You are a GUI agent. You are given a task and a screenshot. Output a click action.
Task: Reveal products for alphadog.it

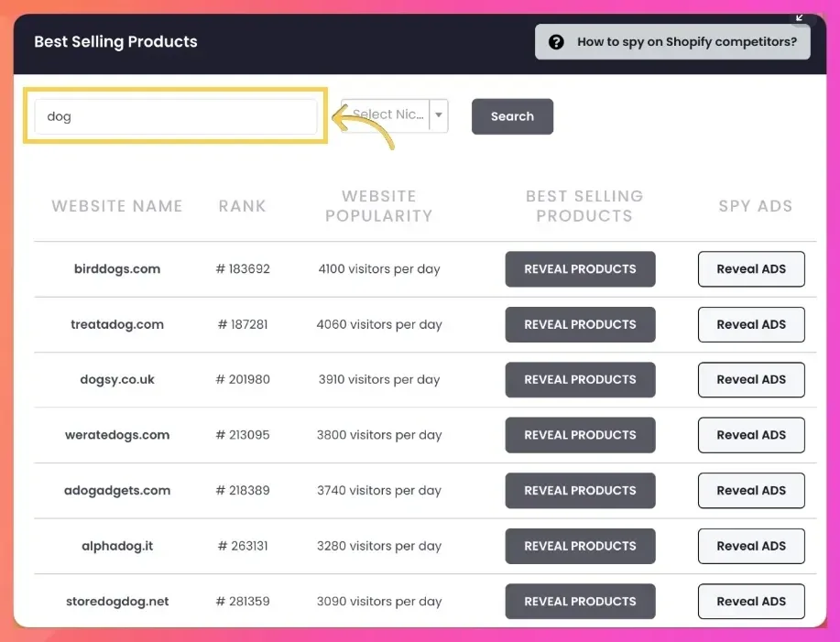point(580,546)
